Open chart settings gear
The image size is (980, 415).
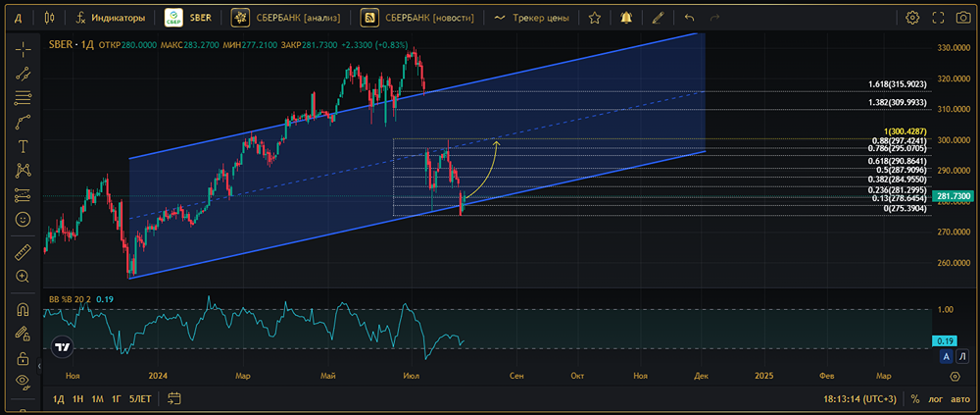click(912, 18)
